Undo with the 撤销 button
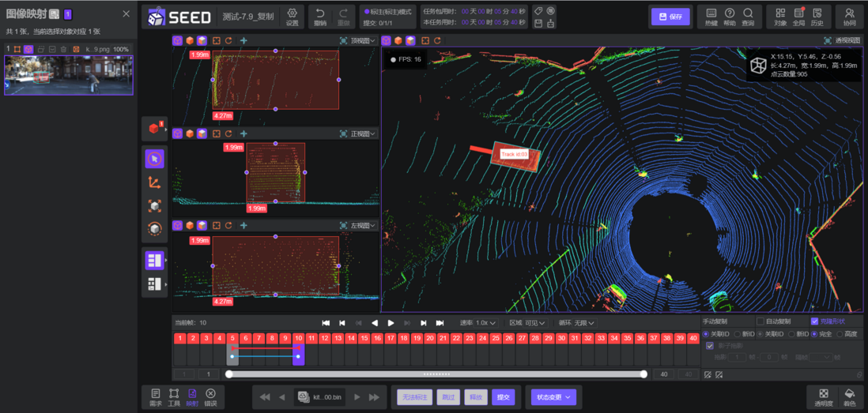 coord(320,17)
